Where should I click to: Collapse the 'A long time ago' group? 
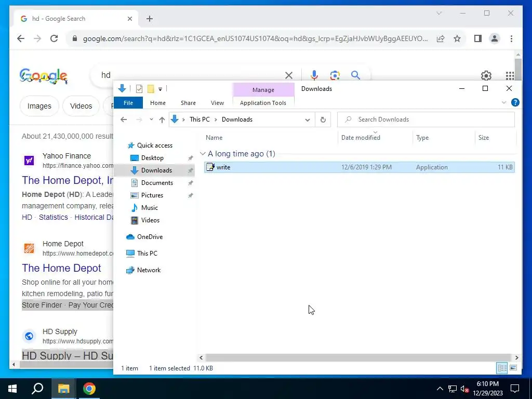pos(203,154)
